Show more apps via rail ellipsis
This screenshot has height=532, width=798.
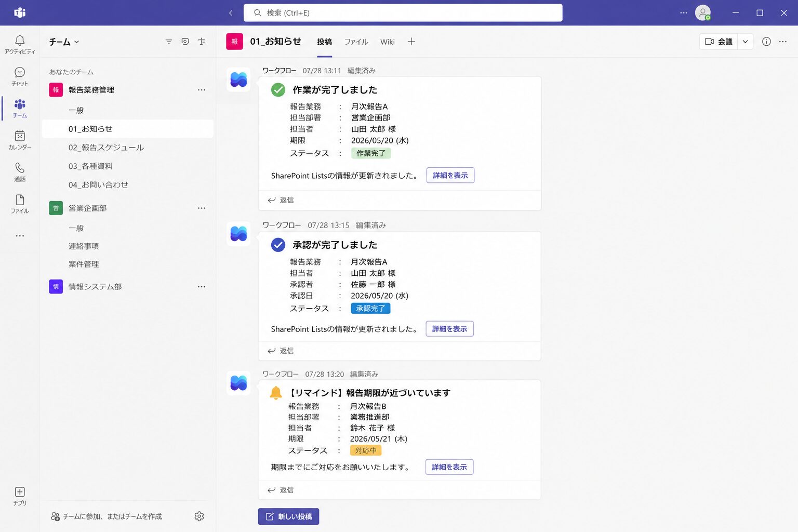coord(20,236)
